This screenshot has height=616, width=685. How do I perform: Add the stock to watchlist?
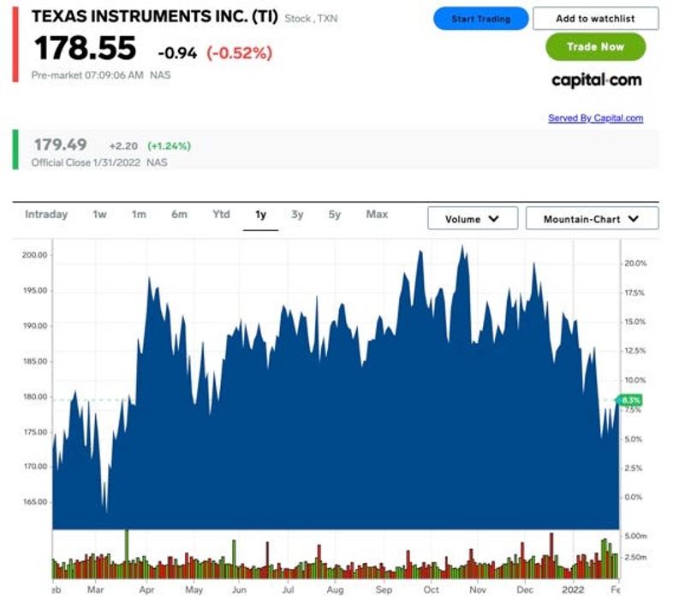point(595,18)
